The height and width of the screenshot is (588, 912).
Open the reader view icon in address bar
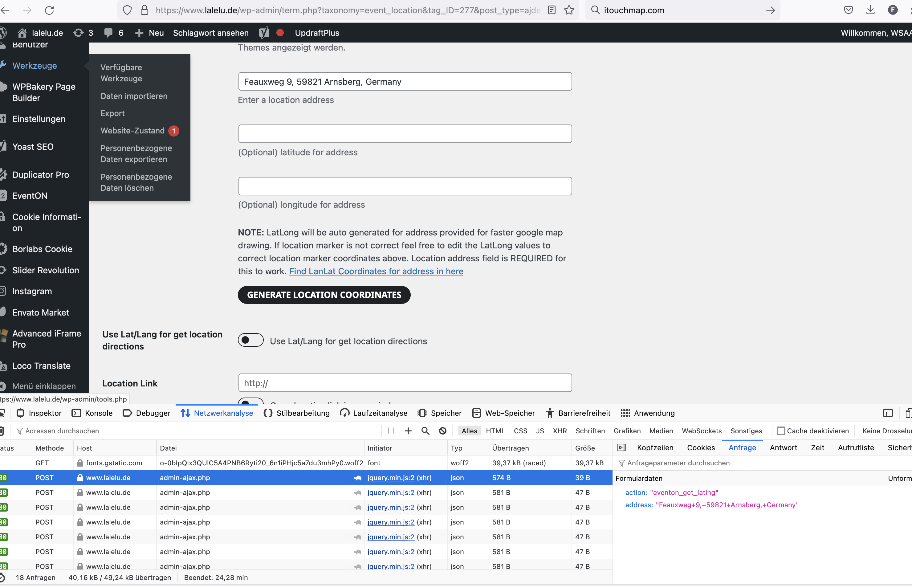coord(552,10)
